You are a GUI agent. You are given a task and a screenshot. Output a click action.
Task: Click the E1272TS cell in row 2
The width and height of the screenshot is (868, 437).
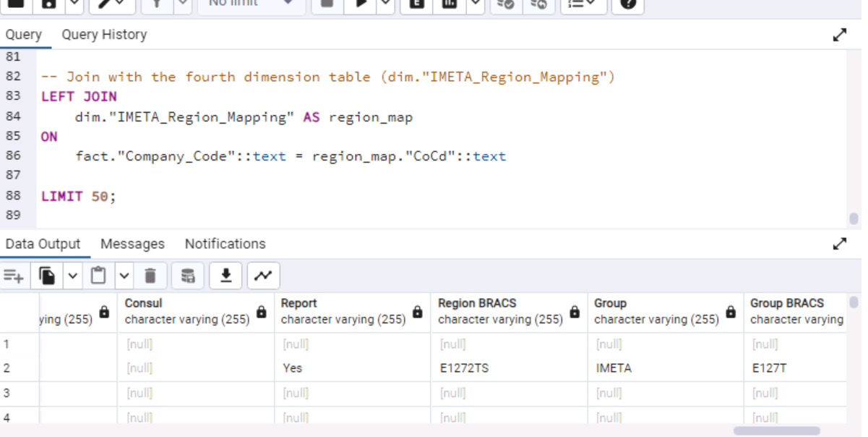click(x=464, y=368)
